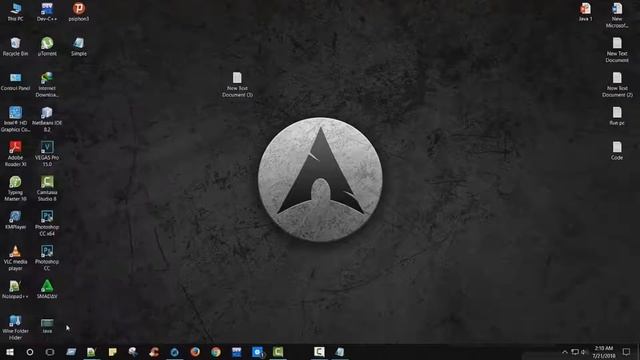The height and width of the screenshot is (360, 640).
Task: Select the Photoshop CC shortcut below x64 version
Action: point(47,258)
